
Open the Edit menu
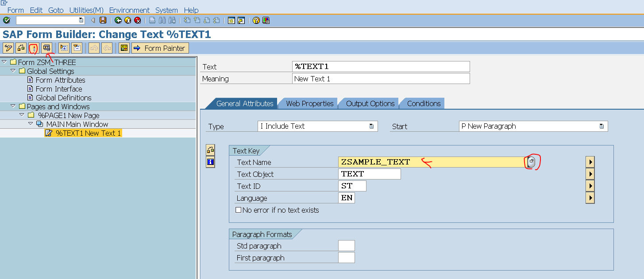[x=36, y=10]
